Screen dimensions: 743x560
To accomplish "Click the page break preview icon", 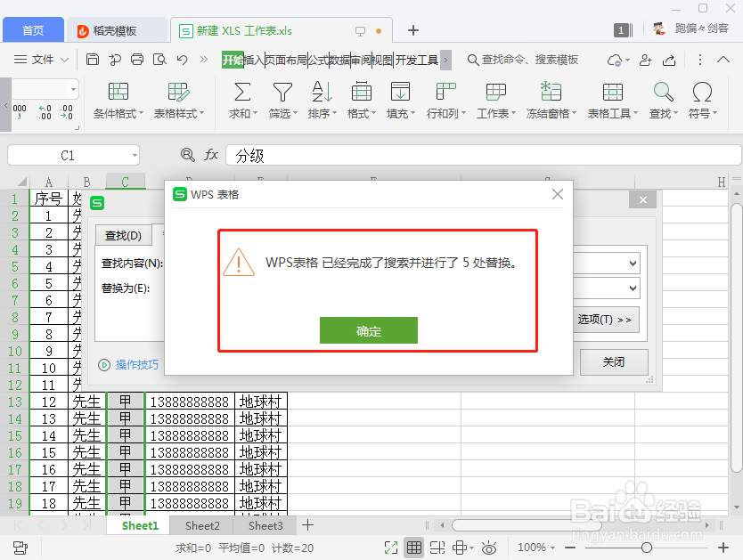I will [x=437, y=548].
